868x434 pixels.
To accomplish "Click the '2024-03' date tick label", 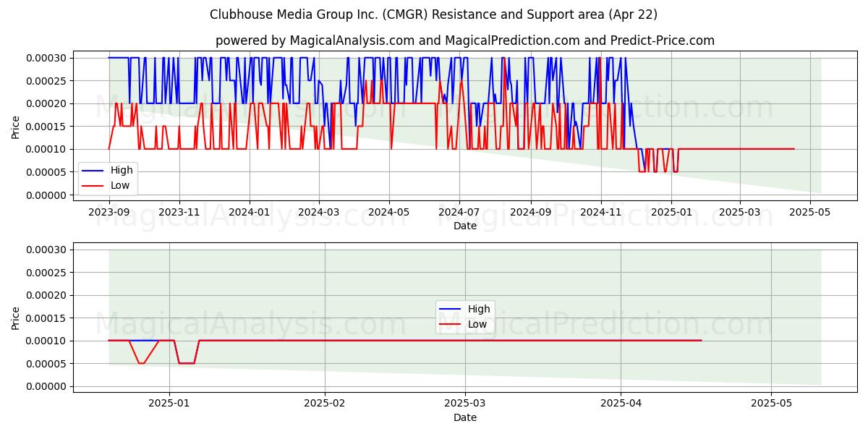I will [x=319, y=213].
